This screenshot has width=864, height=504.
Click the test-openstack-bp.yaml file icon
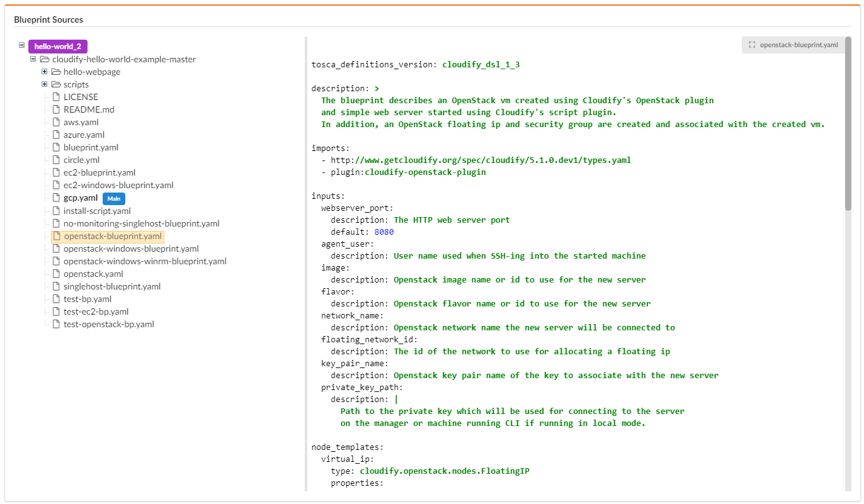(x=56, y=324)
